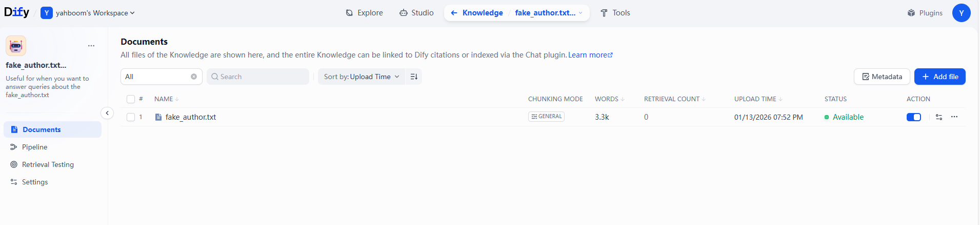The image size is (980, 225).
Task: Open Retrieval Testing in the sidebar
Action: (x=48, y=164)
